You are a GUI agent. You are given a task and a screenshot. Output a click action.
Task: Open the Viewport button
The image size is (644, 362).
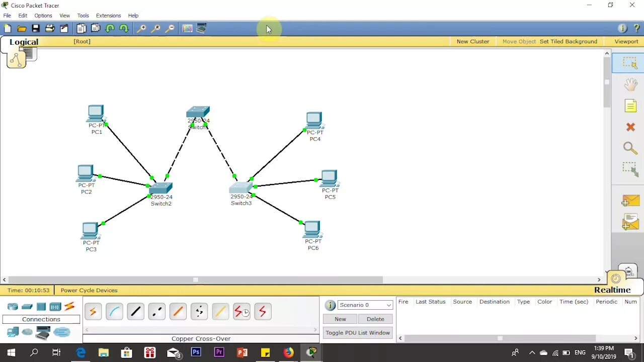point(626,41)
